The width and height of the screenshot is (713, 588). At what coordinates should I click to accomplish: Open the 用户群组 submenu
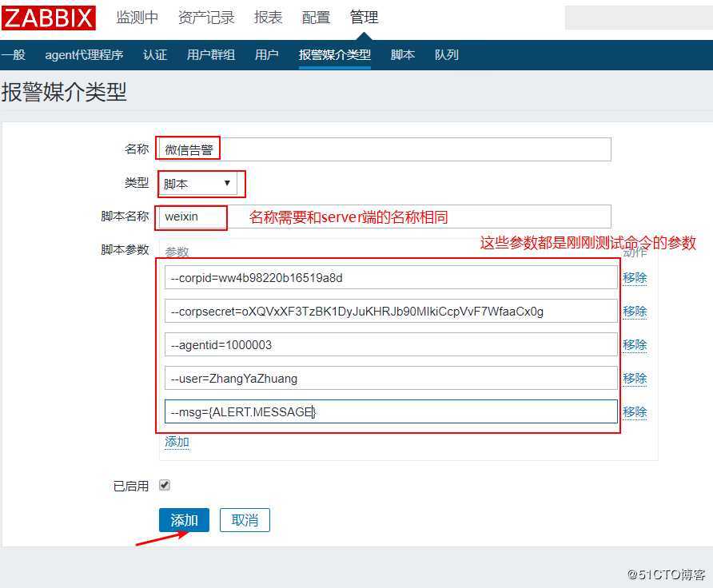coord(210,55)
